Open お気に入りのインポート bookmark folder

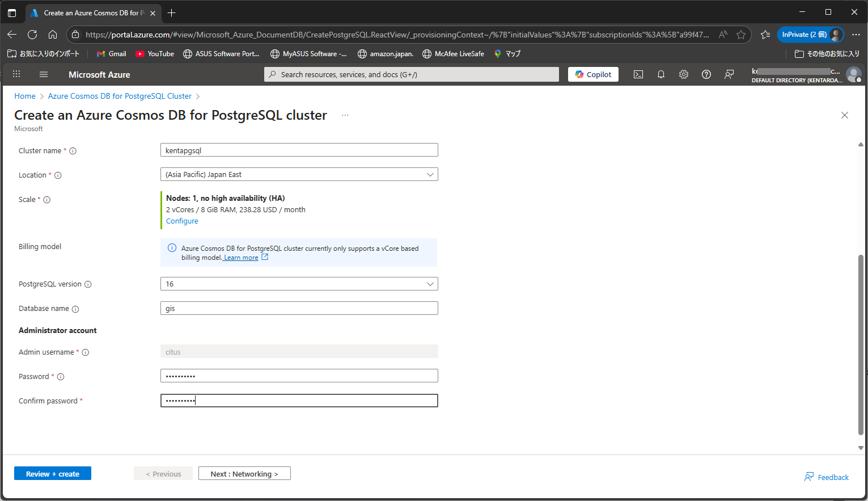tap(44, 54)
